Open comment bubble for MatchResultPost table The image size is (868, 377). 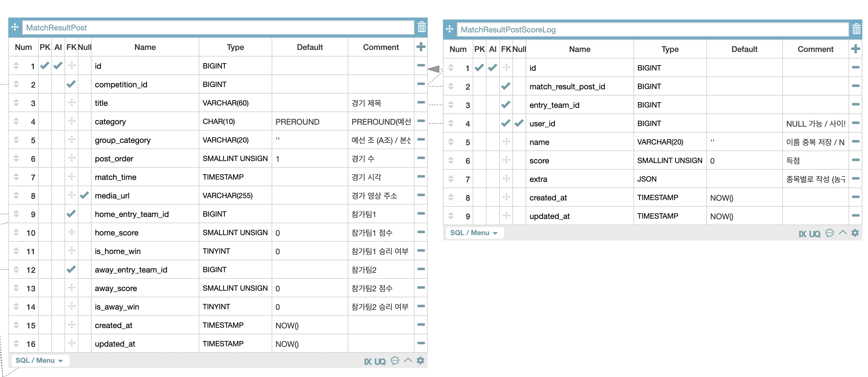[395, 361]
